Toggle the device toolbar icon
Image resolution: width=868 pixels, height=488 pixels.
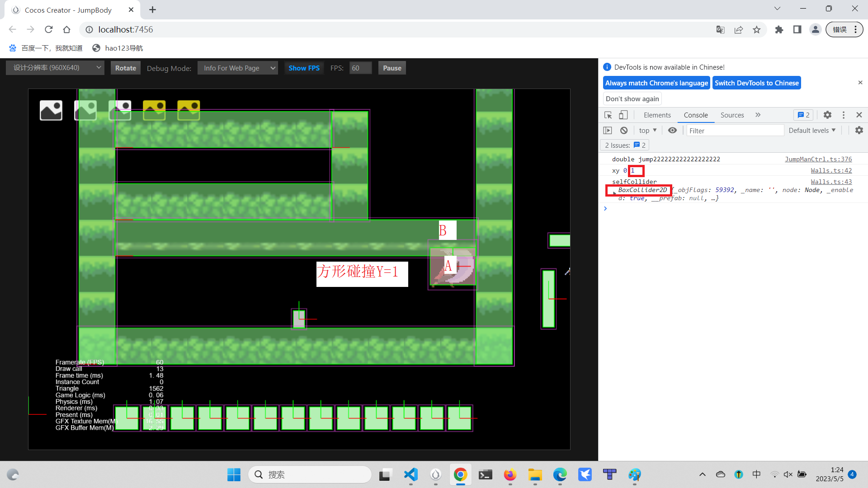pyautogui.click(x=623, y=115)
